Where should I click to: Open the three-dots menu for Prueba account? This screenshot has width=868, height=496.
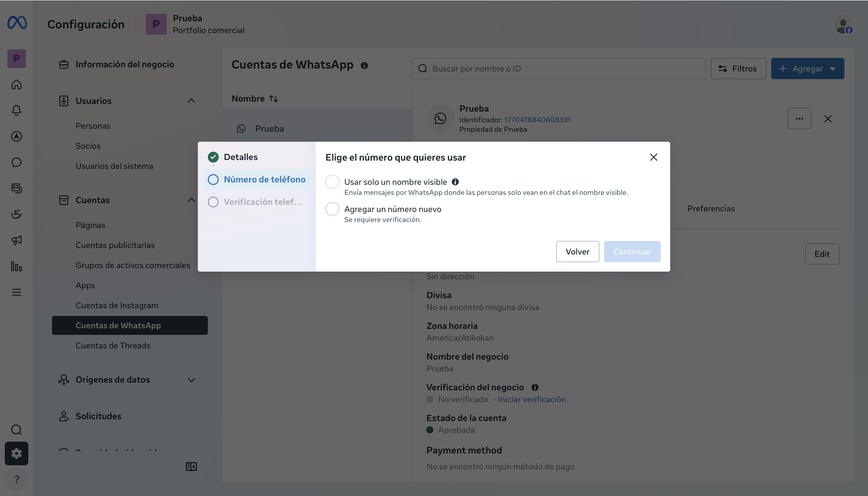coord(799,119)
